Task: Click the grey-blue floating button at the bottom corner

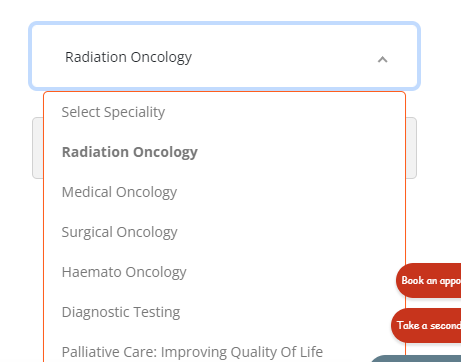Action: point(416,359)
